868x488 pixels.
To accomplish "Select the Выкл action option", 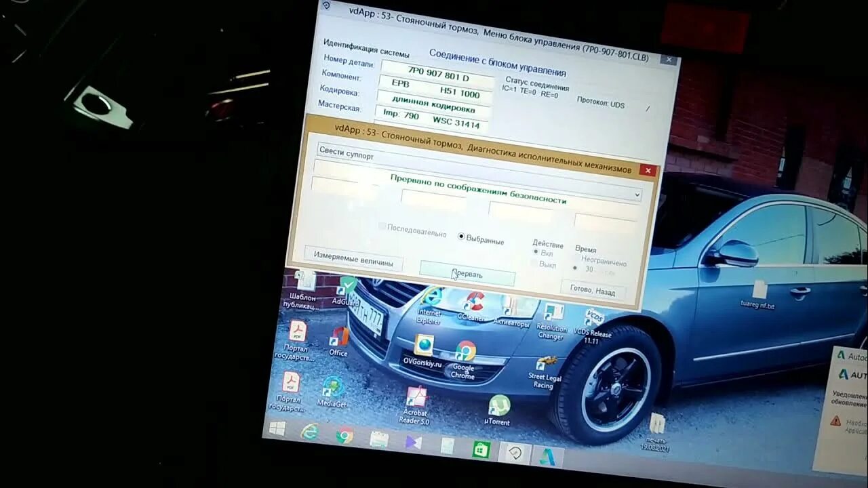I will (544, 264).
